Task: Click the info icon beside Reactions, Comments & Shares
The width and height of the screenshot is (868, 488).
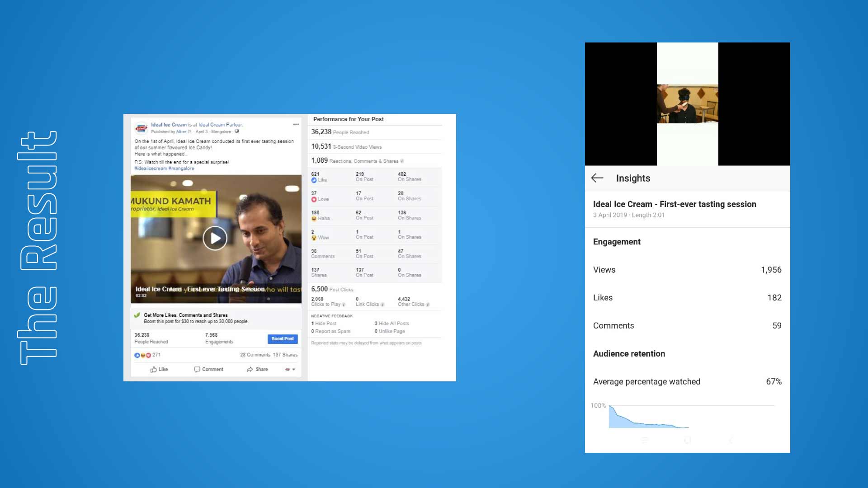Action: tap(402, 161)
